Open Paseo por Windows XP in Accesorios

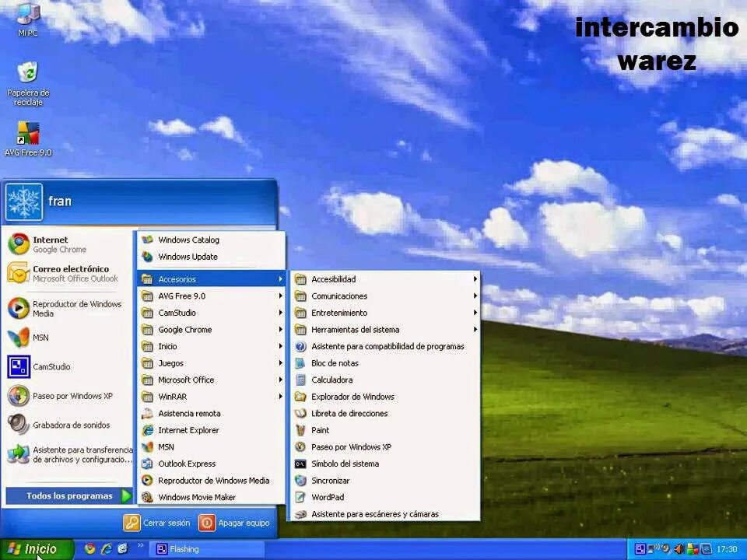coord(385,446)
